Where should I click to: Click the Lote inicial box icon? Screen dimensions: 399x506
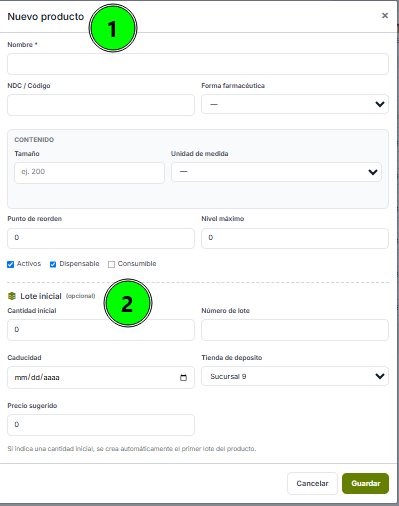[12, 296]
